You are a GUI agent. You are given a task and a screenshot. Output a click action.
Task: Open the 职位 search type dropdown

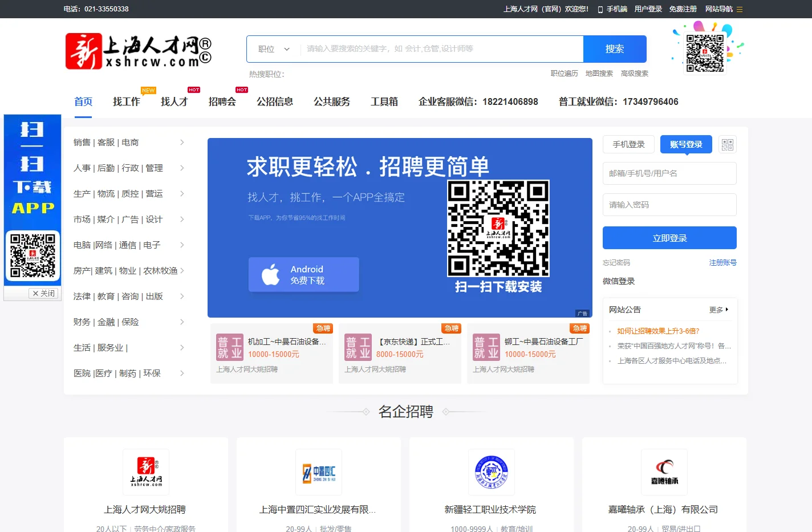click(274, 49)
